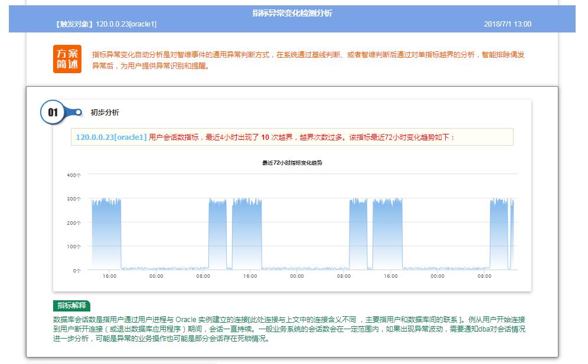Click the 400个 y-axis label
The height and width of the screenshot is (364, 588).
pyautogui.click(x=74, y=175)
